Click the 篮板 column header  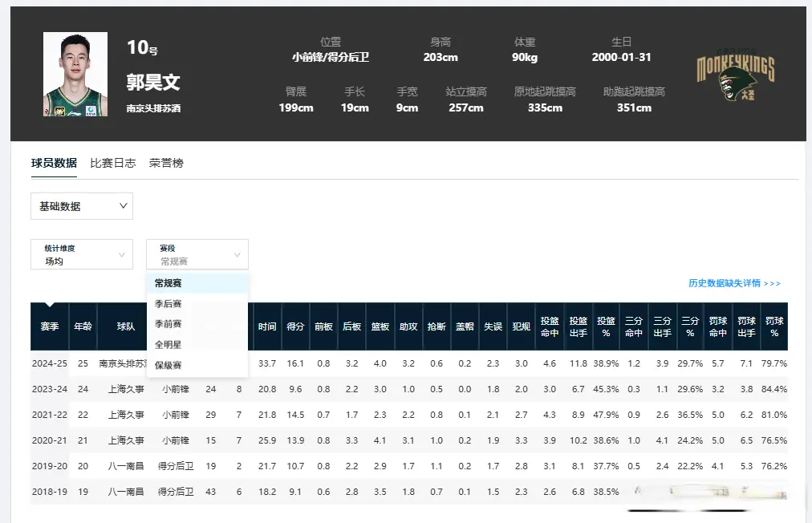(x=380, y=326)
